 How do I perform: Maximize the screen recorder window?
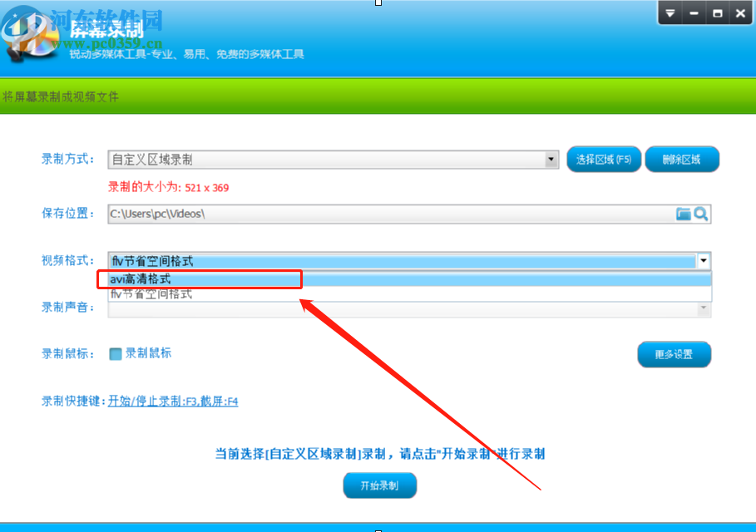[718, 13]
